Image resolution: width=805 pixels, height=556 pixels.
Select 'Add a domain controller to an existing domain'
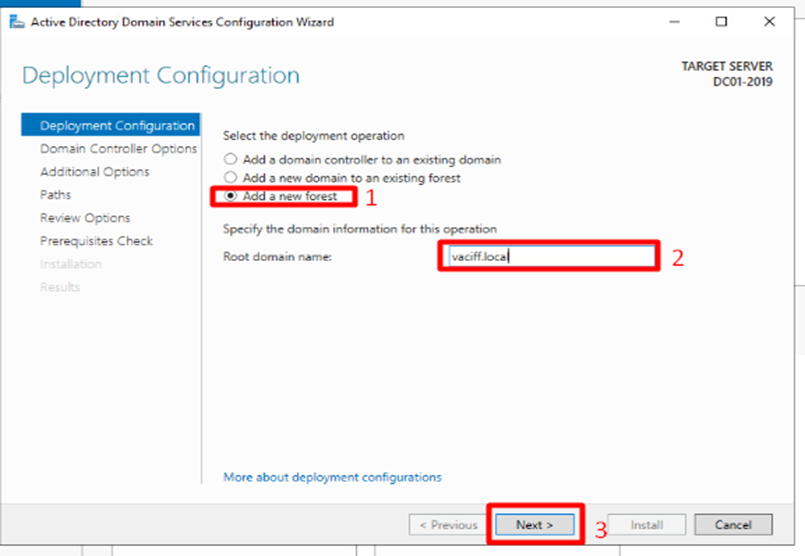231,159
